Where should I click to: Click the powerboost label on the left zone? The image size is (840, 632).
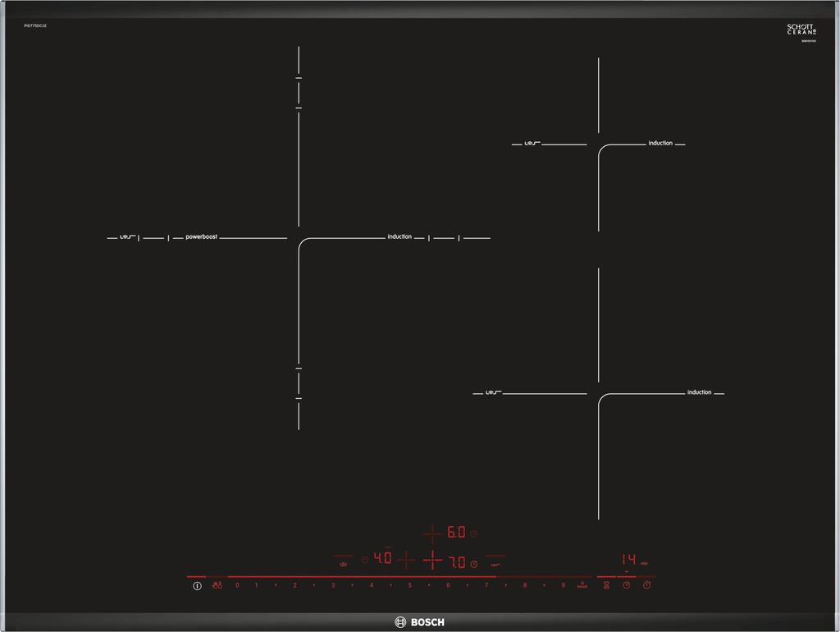(x=202, y=236)
